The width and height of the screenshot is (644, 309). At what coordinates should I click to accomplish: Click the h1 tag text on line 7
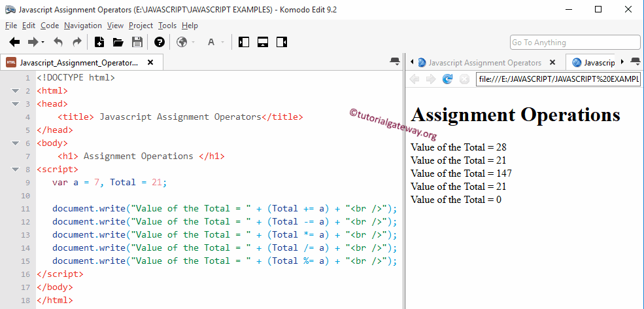(141, 156)
